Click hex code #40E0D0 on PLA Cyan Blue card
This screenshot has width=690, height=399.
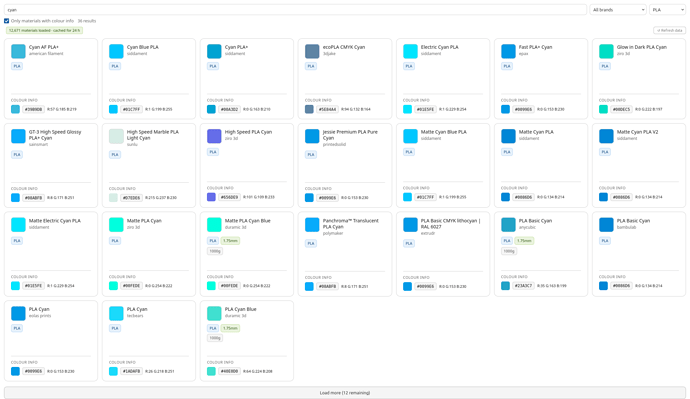(229, 371)
